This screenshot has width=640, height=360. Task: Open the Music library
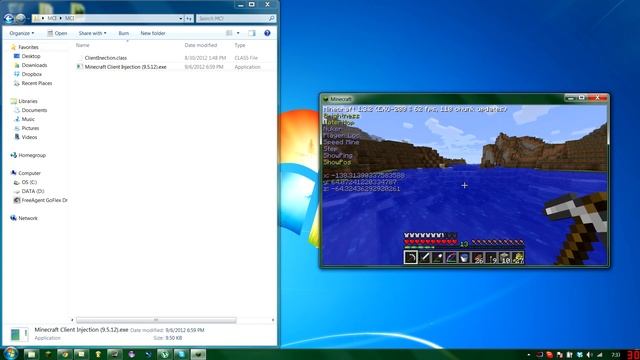pos(28,119)
